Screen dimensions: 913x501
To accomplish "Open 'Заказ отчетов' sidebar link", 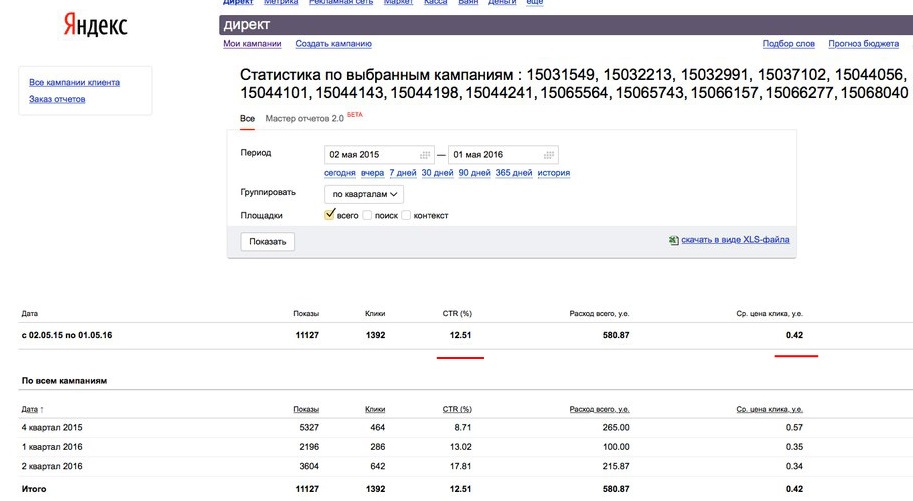I will click(57, 100).
